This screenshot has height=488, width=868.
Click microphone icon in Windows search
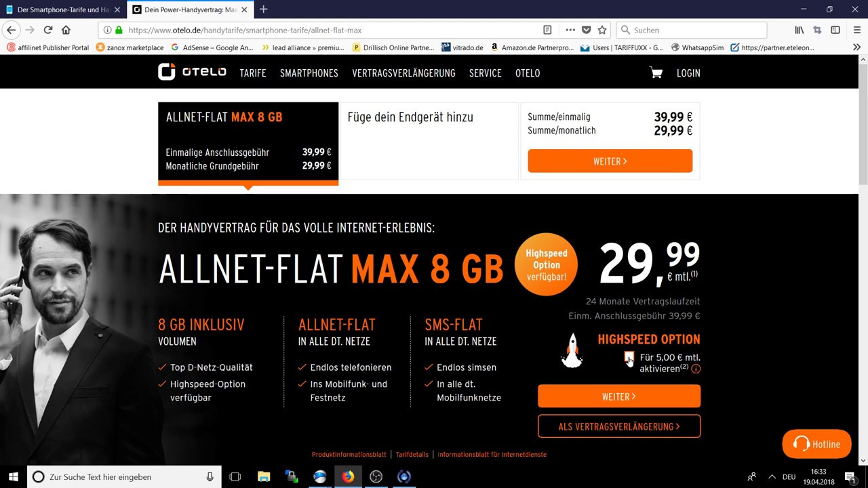[210, 476]
